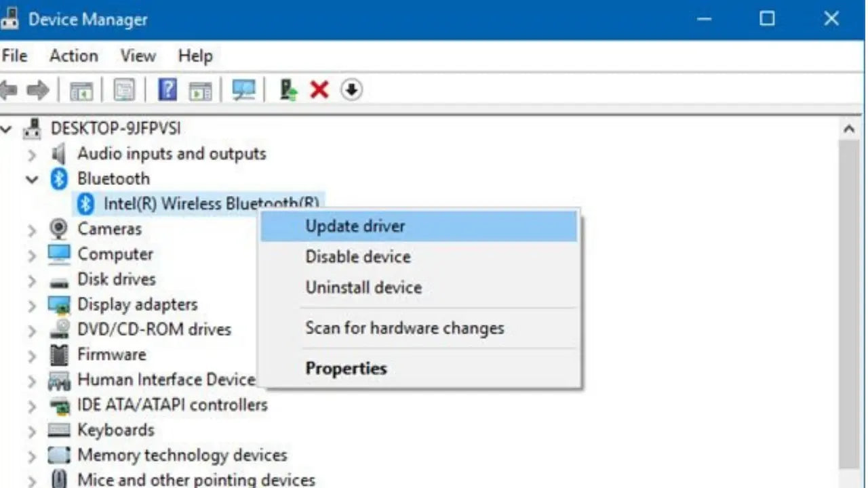Viewport: 868px width, 488px height.
Task: Expand the Display adapters category
Action: coord(31,306)
